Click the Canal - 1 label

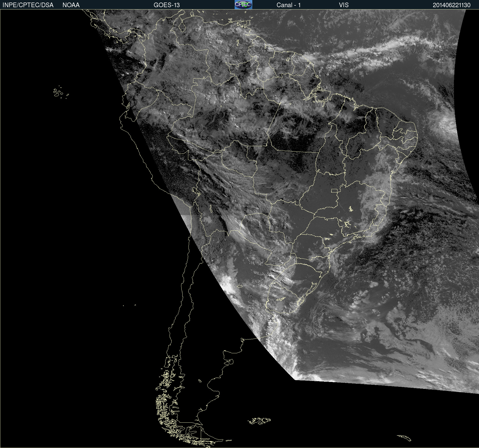coord(288,5)
